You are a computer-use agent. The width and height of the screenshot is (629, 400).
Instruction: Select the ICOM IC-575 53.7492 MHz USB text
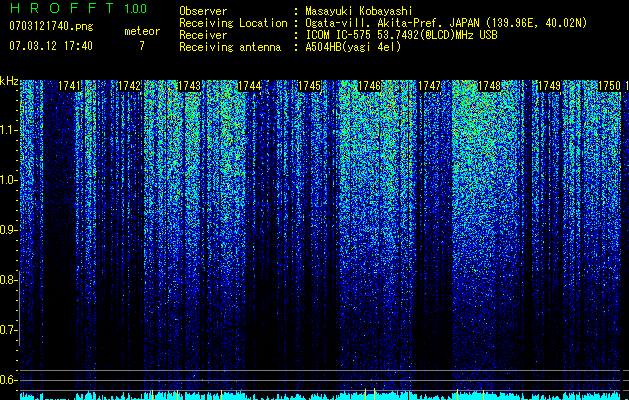401,35
